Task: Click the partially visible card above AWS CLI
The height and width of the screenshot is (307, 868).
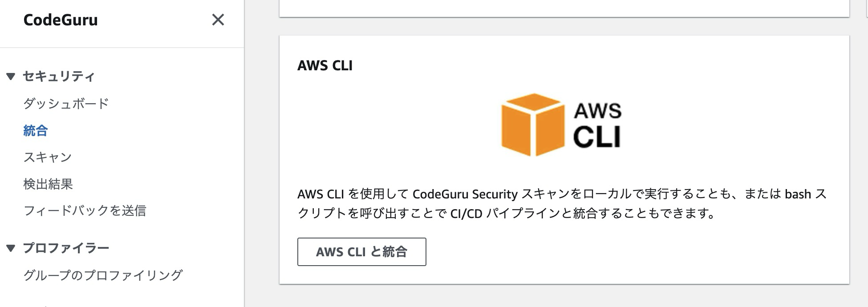Action: pyautogui.click(x=564, y=8)
